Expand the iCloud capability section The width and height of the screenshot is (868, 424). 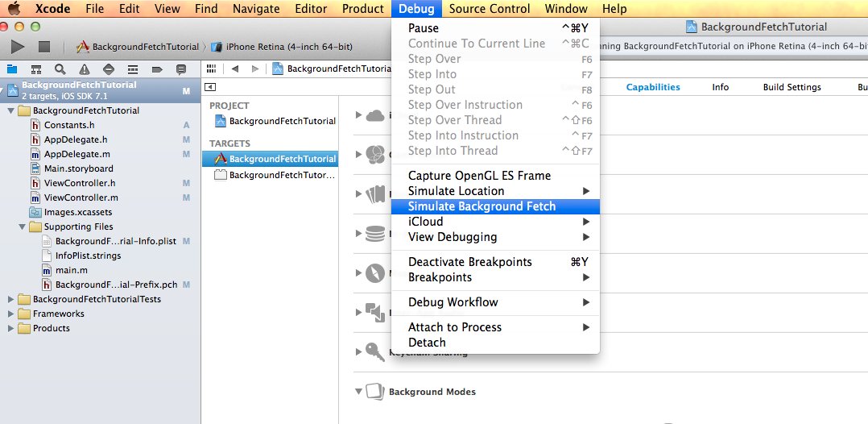[x=359, y=115]
